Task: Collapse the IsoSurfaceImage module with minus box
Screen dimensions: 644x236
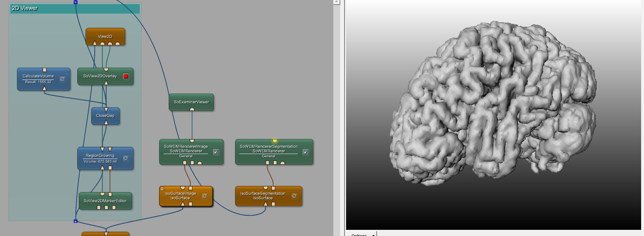Action: (162, 189)
